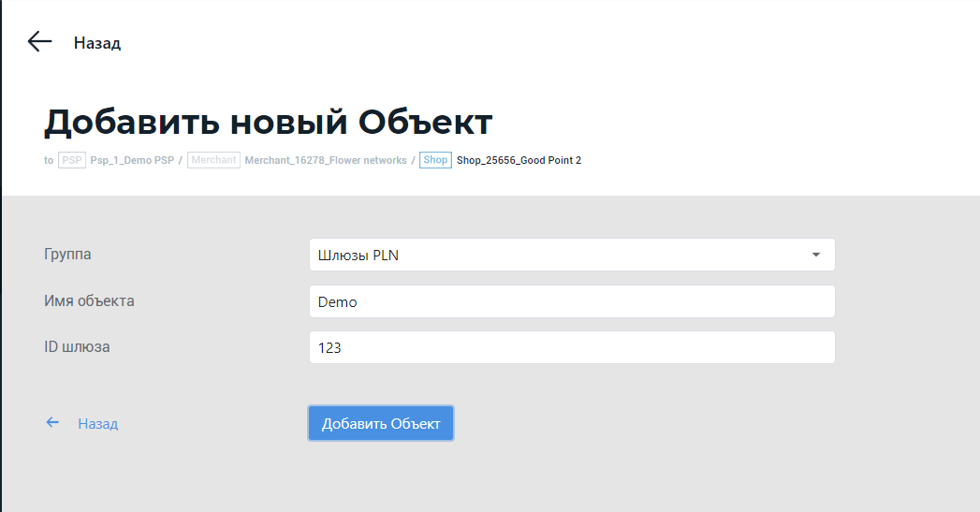Click the "Имя объекта" field label
The height and width of the screenshot is (512, 980).
click(89, 300)
